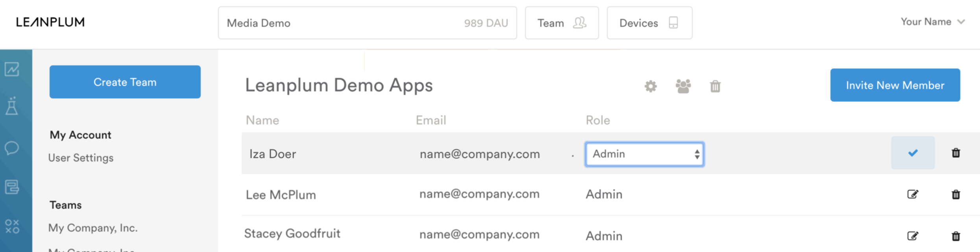
Task: Open A/B Tests flask icon in sidebar
Action: pos(12,106)
